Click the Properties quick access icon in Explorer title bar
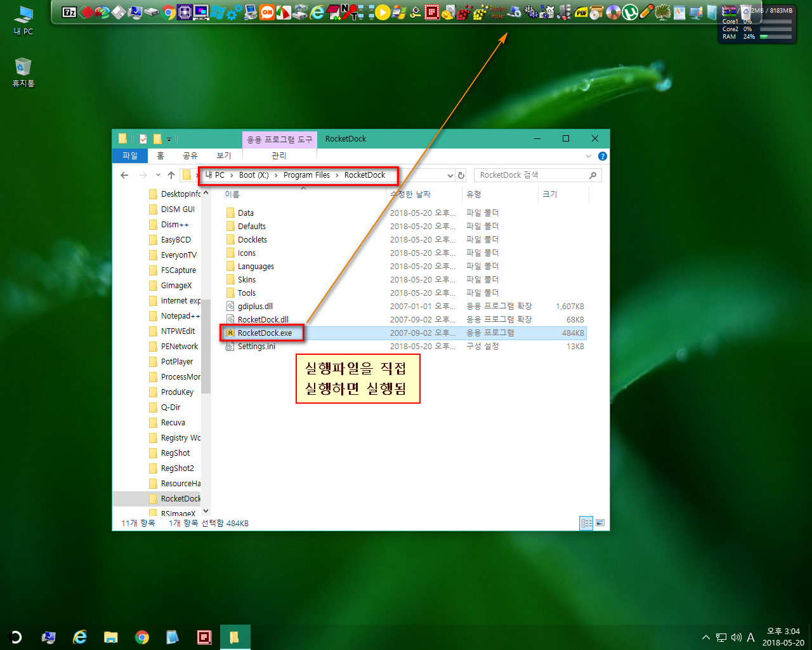 143,138
